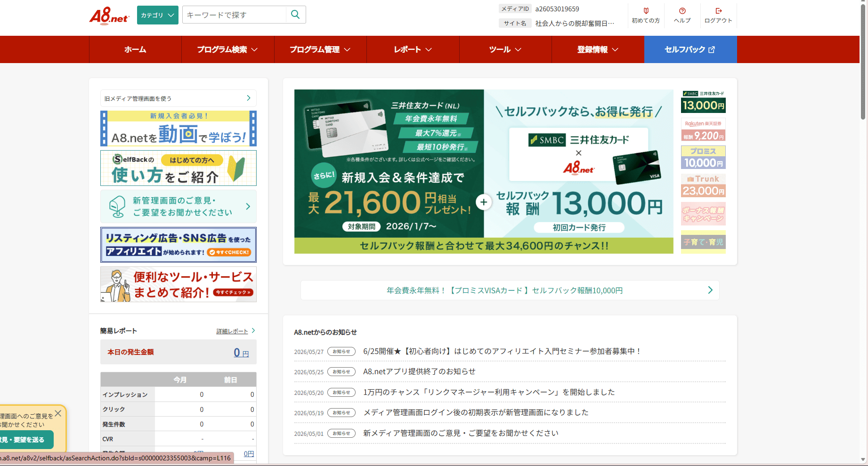Click arrow next to 詳細レポート
This screenshot has height=466, width=868.
(x=253, y=330)
